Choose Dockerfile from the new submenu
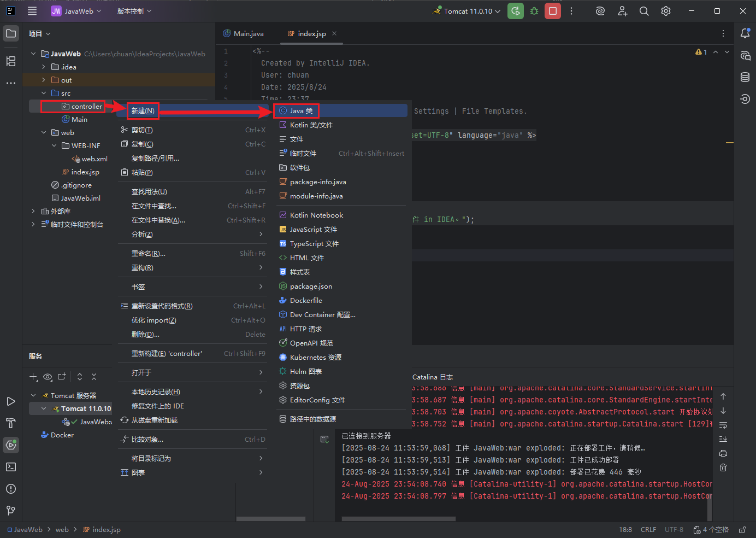This screenshot has height=538, width=756. [x=341, y=300]
